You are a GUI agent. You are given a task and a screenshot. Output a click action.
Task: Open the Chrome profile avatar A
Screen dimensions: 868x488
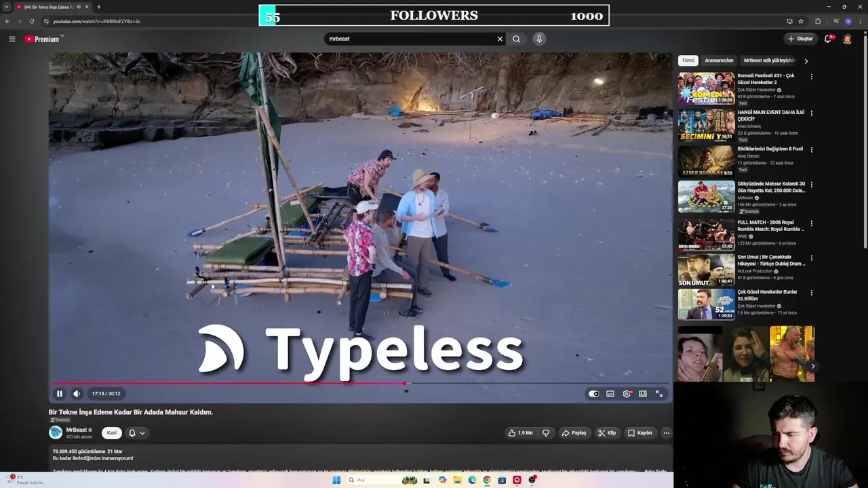pyautogui.click(x=848, y=21)
